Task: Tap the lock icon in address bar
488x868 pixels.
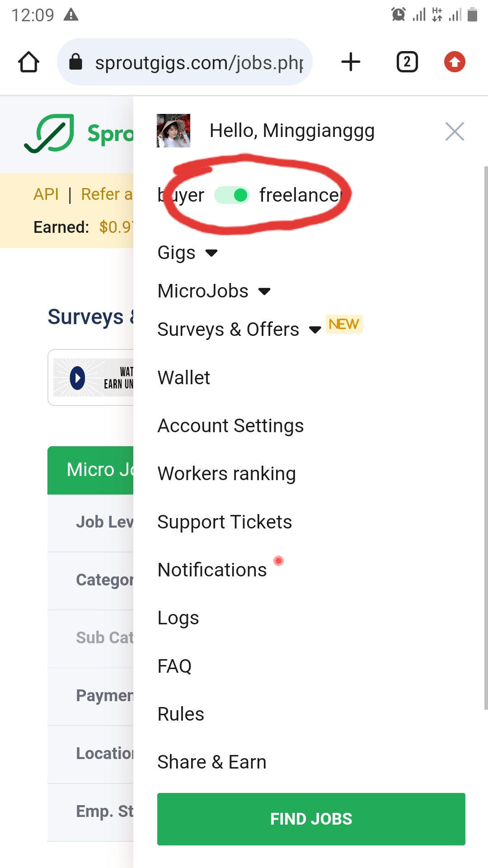Action: coord(75,62)
